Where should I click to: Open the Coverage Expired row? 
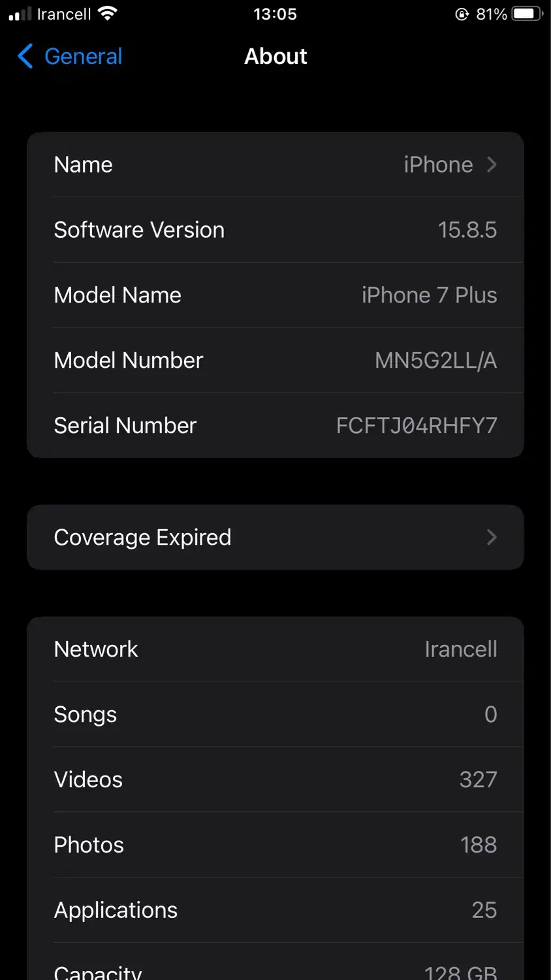coord(274,537)
